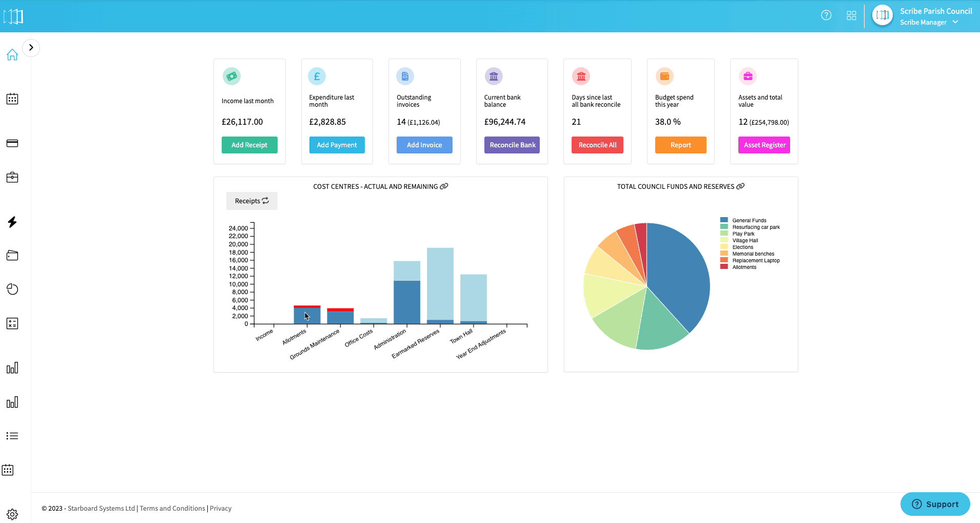Screen dimensions: 980x523
Task: Click the list icon in the sidebar
Action: pyautogui.click(x=12, y=436)
